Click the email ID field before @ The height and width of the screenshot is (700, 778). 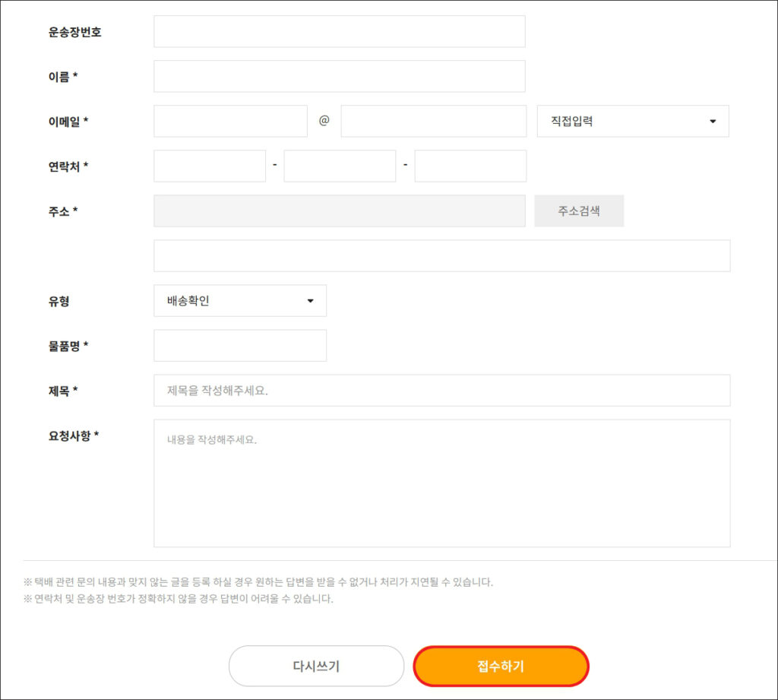point(230,121)
